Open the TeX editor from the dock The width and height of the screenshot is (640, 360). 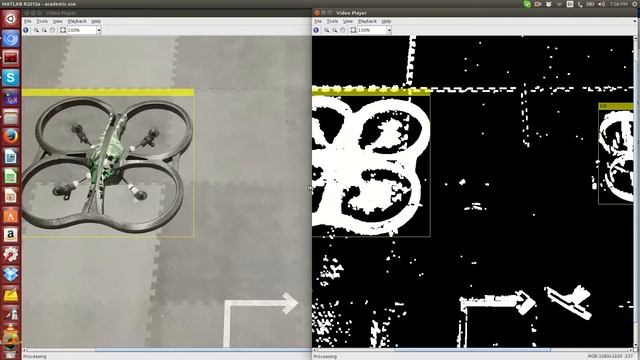click(x=11, y=98)
